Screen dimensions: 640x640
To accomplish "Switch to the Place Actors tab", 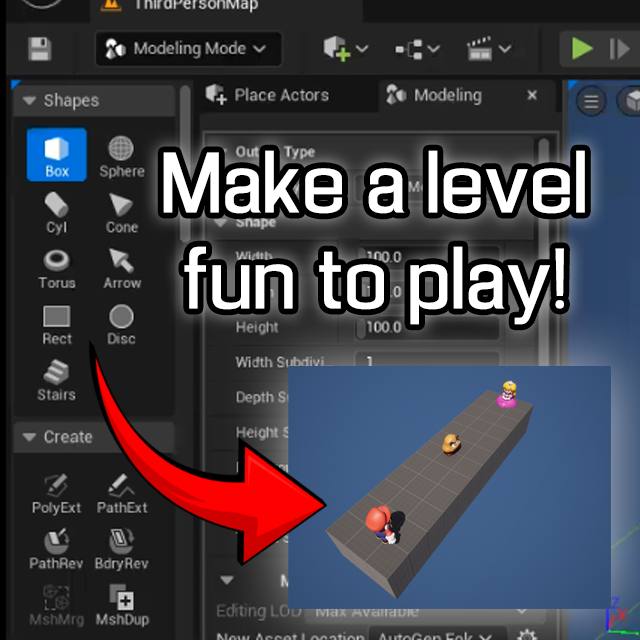I will coord(268,95).
